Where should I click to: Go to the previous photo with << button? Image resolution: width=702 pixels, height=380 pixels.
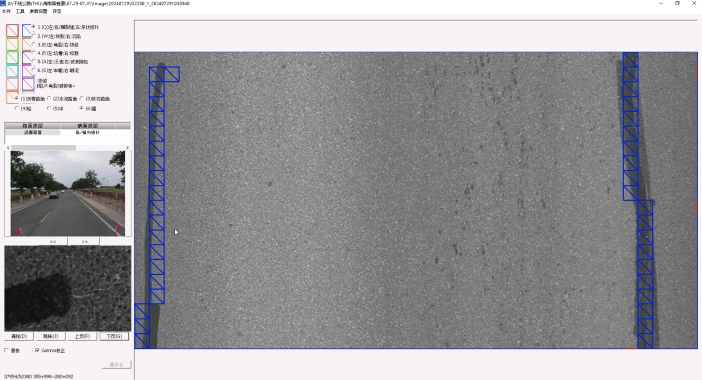pyautogui.click(x=53, y=242)
